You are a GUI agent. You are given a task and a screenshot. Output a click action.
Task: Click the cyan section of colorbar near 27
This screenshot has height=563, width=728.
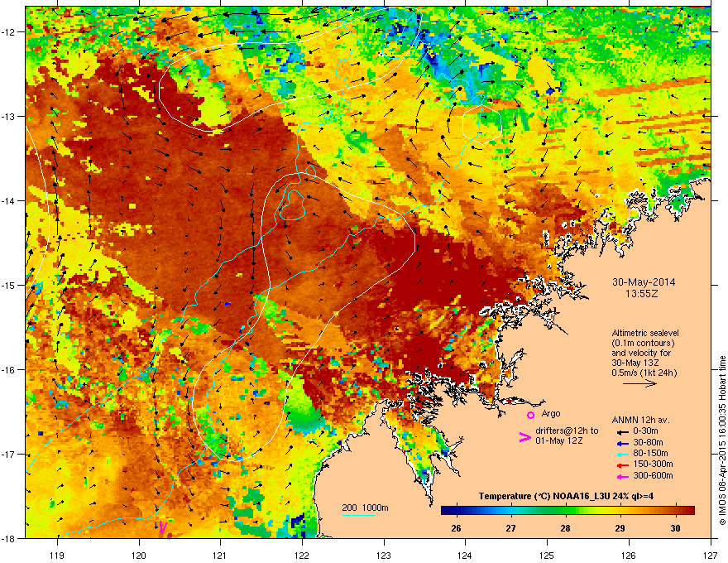[x=510, y=511]
